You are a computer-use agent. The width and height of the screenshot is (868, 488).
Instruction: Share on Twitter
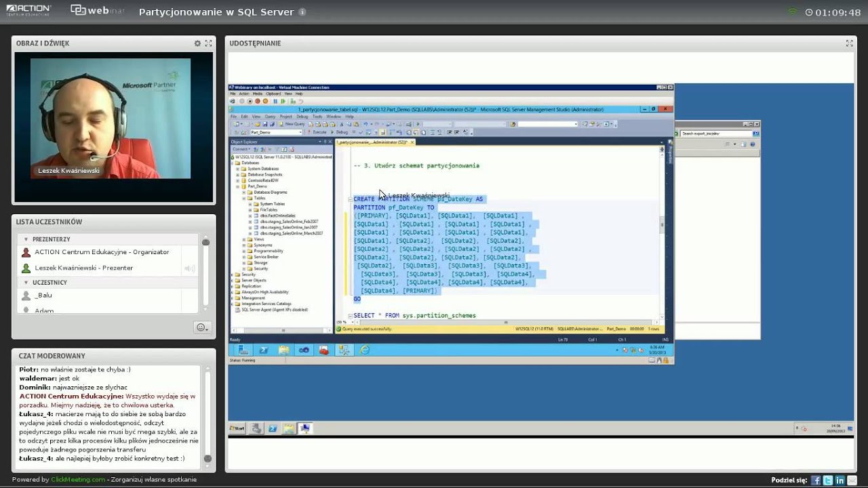click(x=828, y=480)
